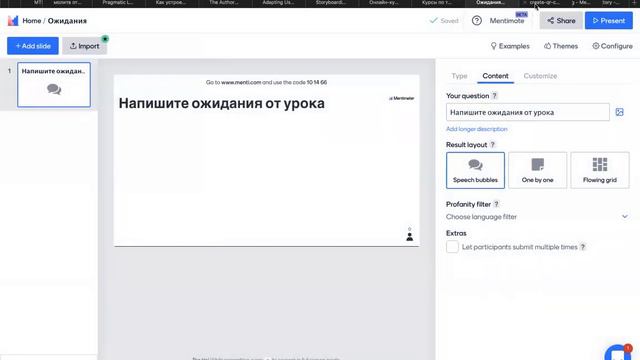Click the Your question input field
The width and height of the screenshot is (640, 360).
pos(527,112)
